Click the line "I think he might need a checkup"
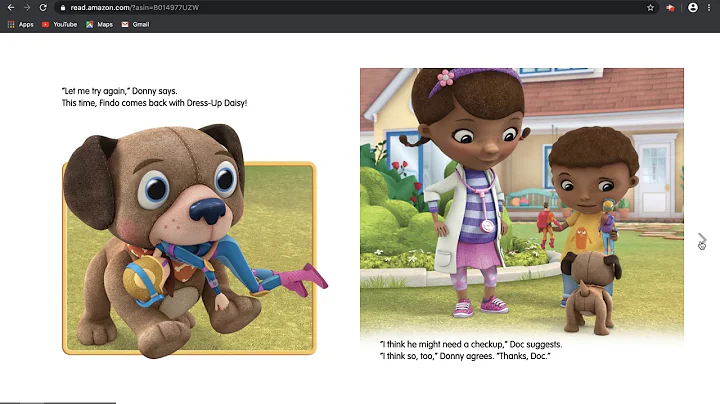720x404 pixels. point(471,344)
